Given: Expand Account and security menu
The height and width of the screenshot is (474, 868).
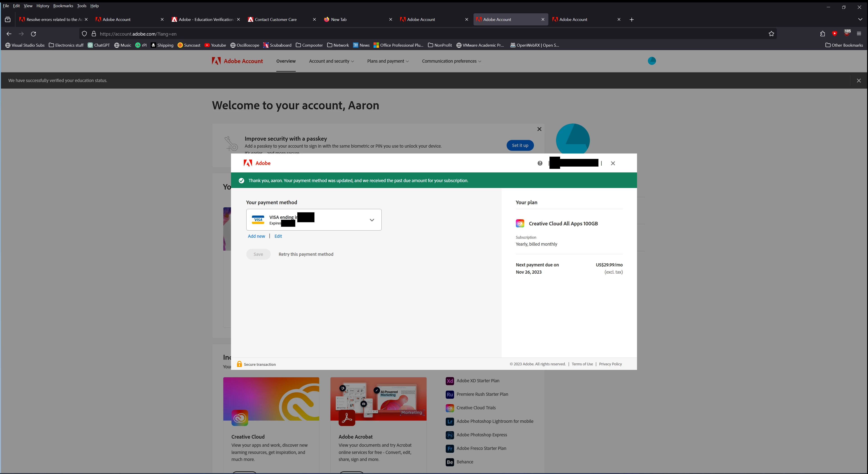Looking at the screenshot, I should pos(331,61).
